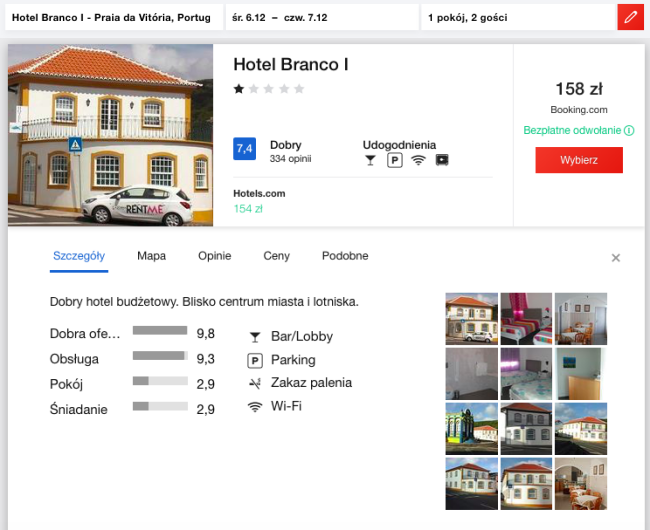Image resolution: width=650 pixels, height=530 pixels.
Task: Click the 7,4 rating score badge
Action: point(244,149)
